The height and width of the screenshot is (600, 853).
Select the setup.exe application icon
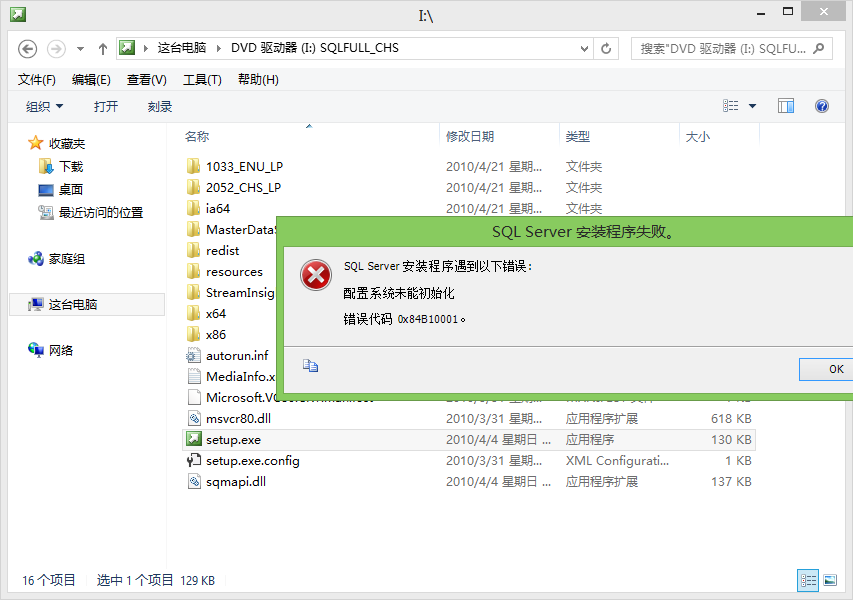tap(192, 439)
